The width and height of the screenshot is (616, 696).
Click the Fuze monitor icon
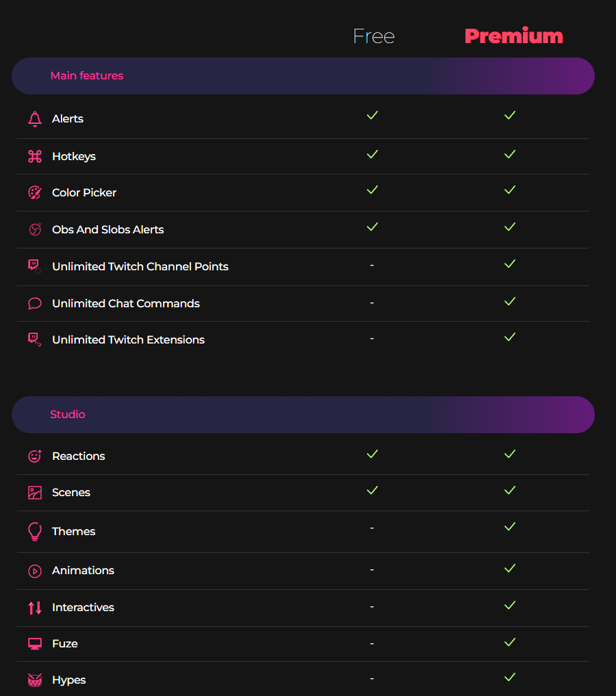pos(35,643)
